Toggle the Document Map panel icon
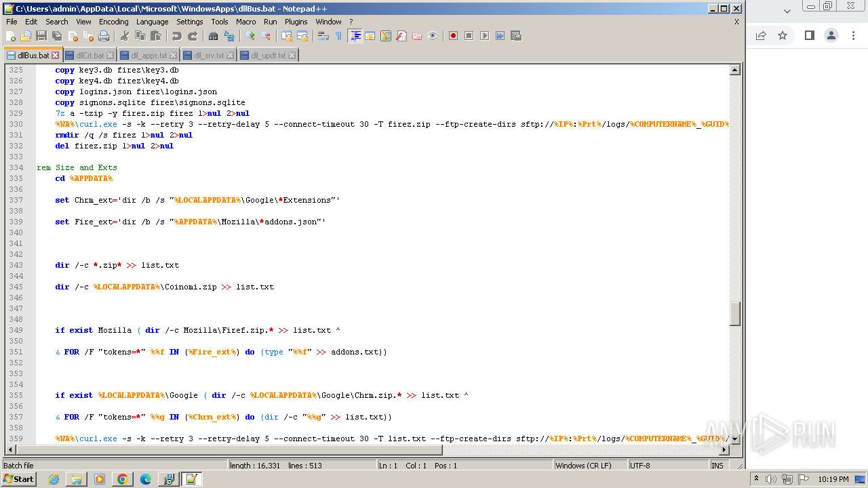The image size is (868, 488). pos(386,36)
